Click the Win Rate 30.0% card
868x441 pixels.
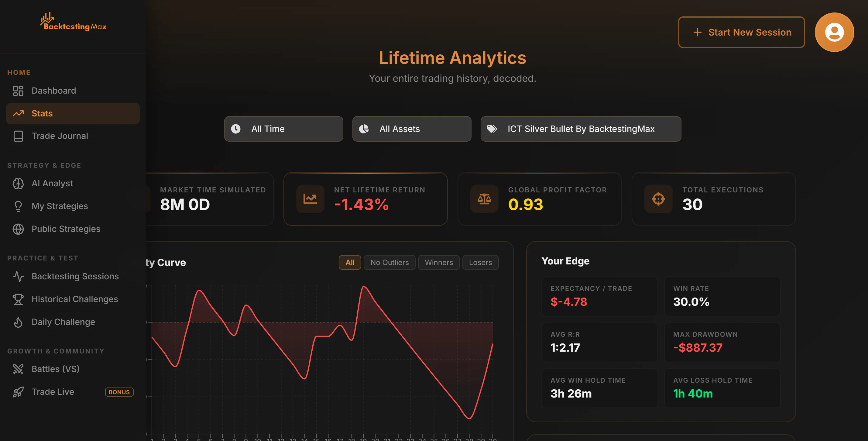pos(722,296)
